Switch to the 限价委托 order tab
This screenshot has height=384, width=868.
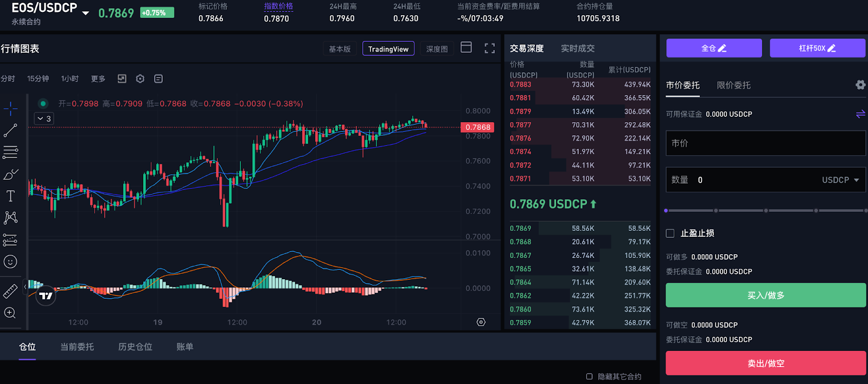(734, 85)
